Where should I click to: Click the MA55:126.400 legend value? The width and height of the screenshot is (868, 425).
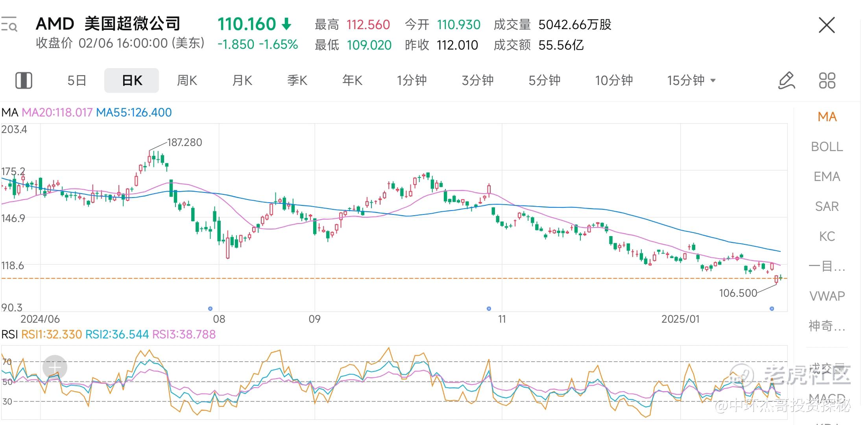(134, 113)
